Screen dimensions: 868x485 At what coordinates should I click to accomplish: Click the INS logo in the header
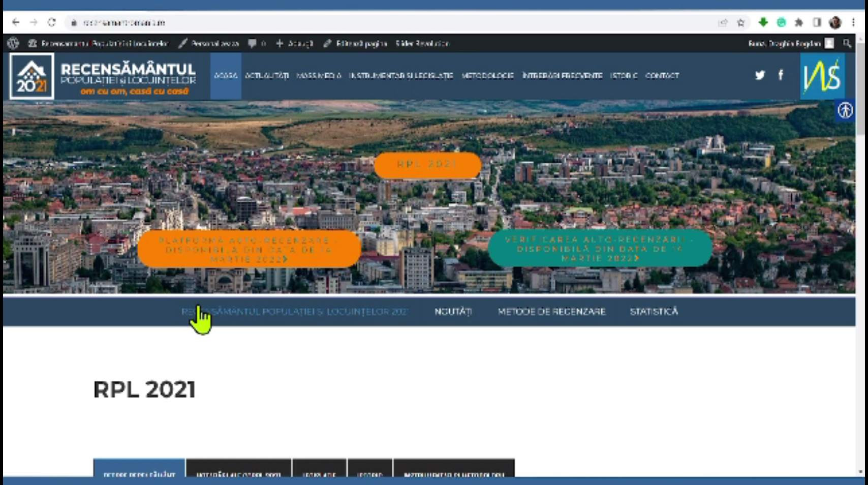tap(822, 76)
